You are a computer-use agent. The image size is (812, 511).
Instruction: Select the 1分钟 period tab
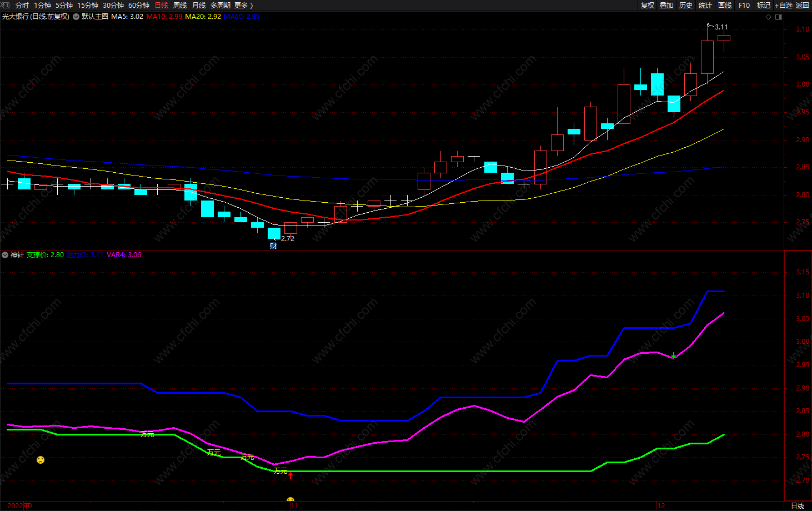pos(43,5)
